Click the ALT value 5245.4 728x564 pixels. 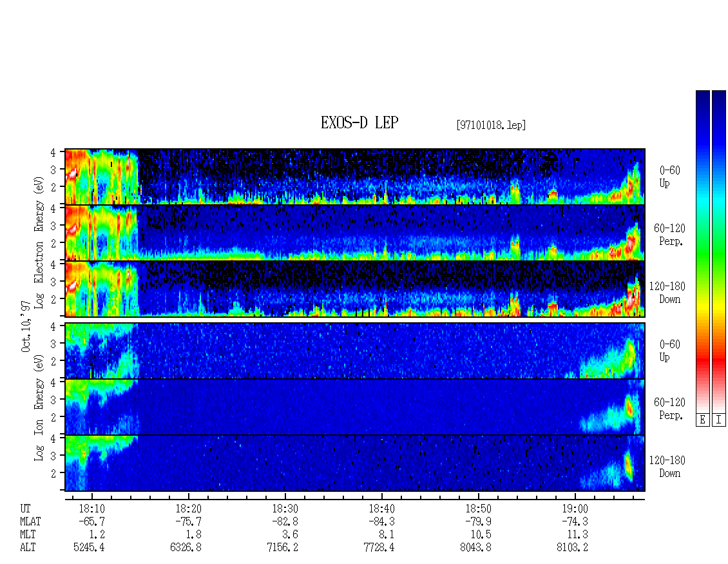(89, 548)
